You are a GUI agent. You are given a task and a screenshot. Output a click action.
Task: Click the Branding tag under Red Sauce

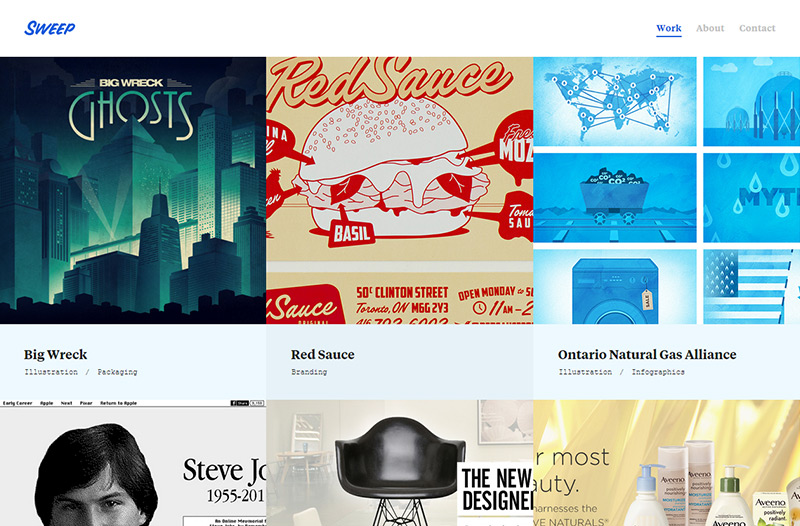pyautogui.click(x=309, y=372)
